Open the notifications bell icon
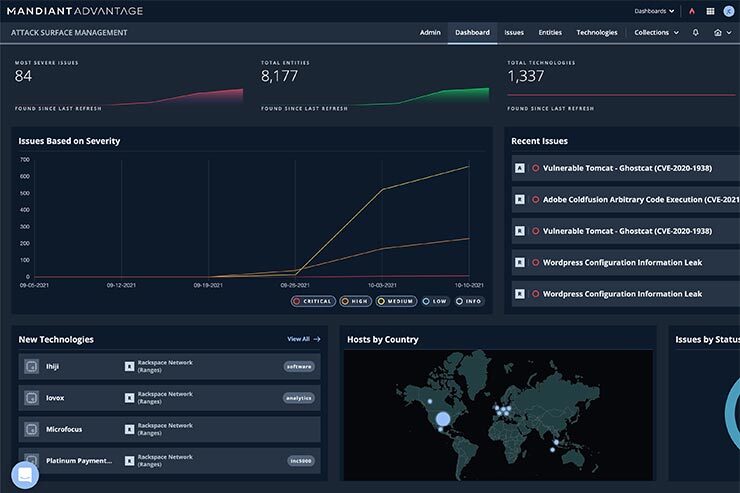This screenshot has height=493, width=740. pos(696,32)
